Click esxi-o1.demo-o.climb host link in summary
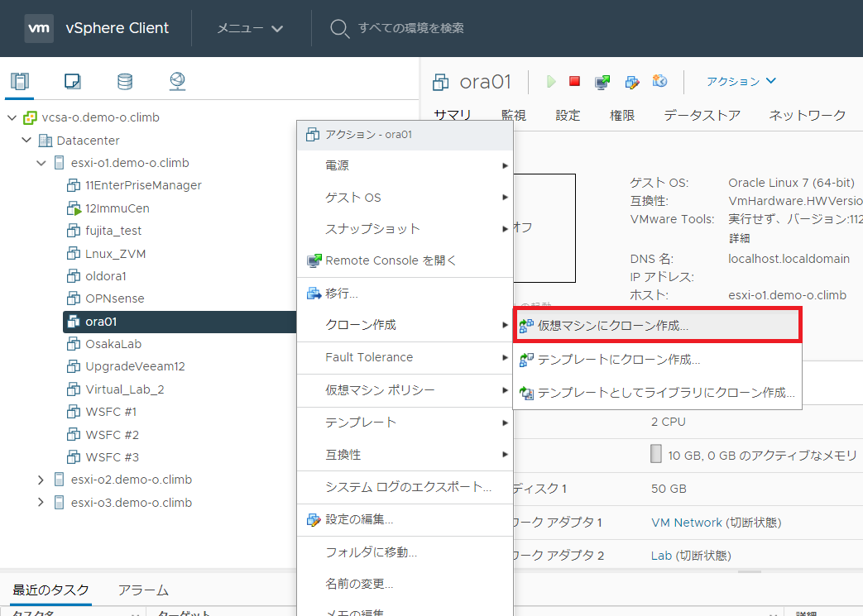863x616 pixels. 787,295
